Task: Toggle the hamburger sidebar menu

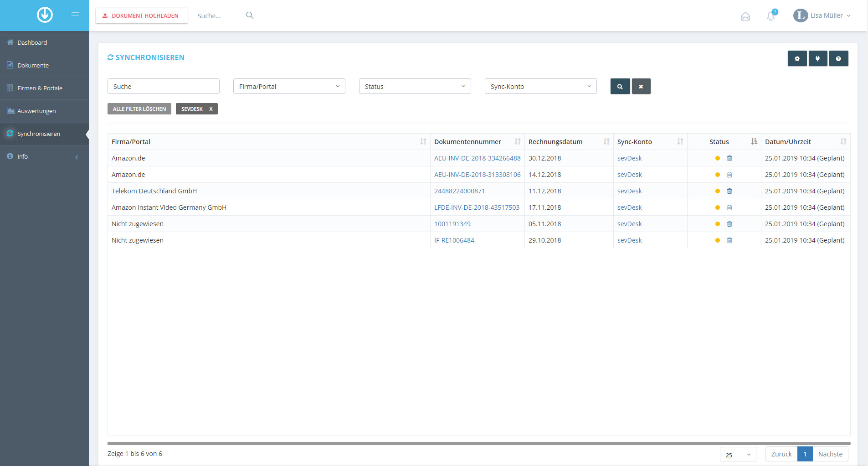Action: coord(75,16)
